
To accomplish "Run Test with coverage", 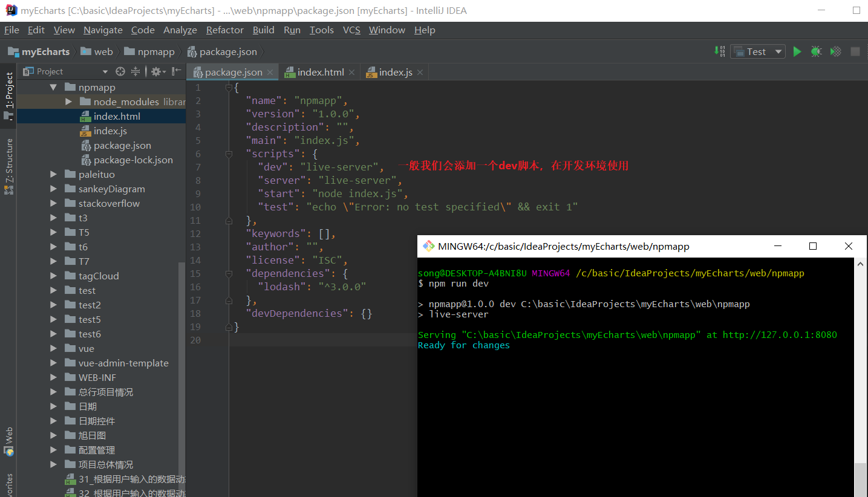I will point(836,52).
